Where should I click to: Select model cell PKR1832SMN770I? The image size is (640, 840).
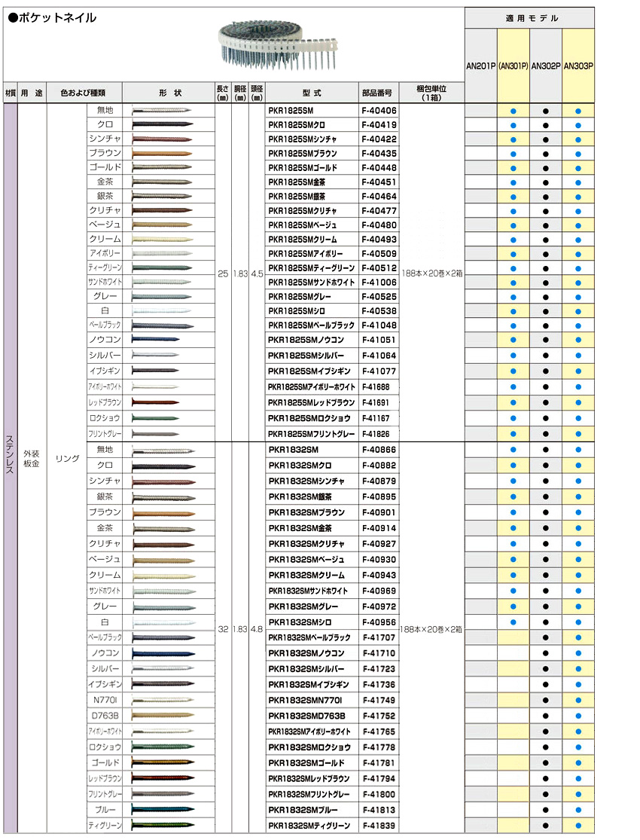click(312, 700)
